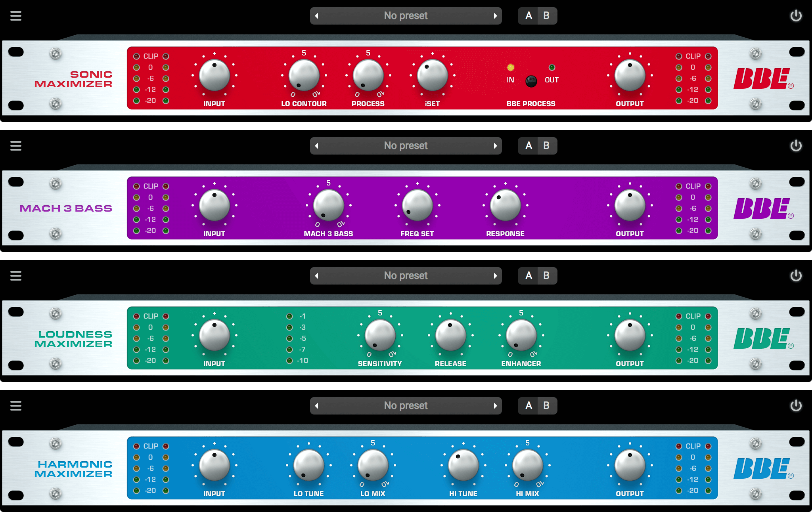Toggle power button of Harmonic Maximizer plugin
Screen dimensions: 812x512
[x=796, y=406]
